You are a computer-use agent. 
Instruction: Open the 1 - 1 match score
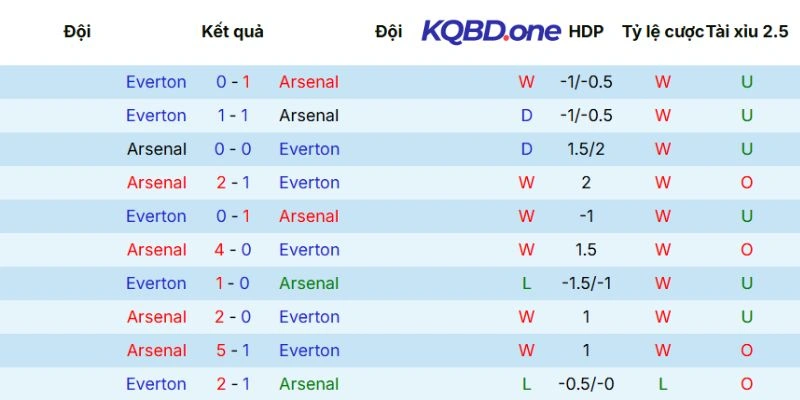tap(232, 116)
